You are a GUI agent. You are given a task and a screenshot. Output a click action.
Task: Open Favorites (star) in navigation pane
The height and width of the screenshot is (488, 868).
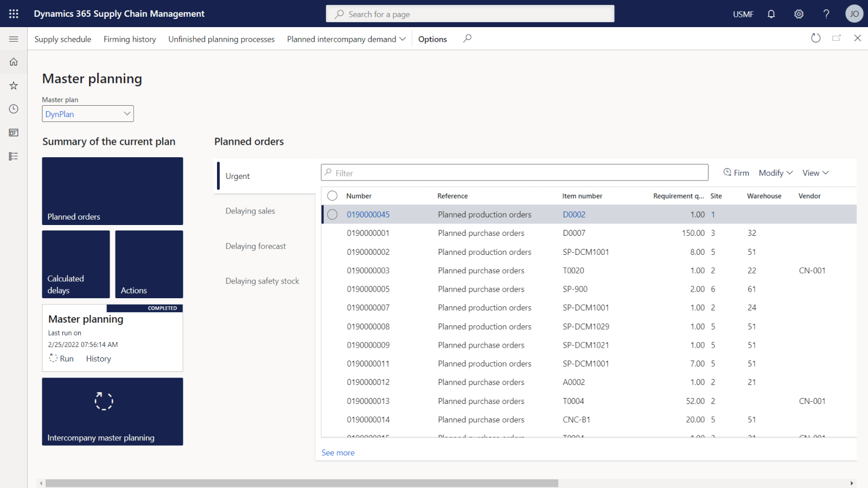[x=14, y=85]
